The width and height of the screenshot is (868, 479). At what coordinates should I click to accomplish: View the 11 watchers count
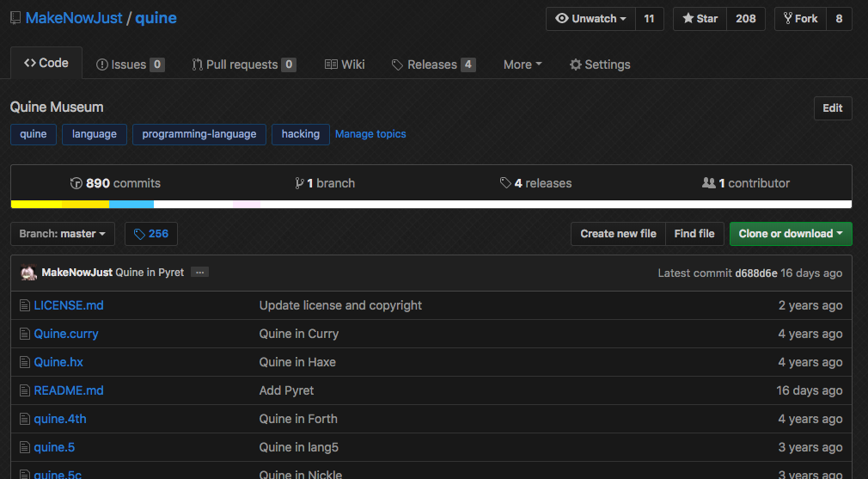point(650,19)
